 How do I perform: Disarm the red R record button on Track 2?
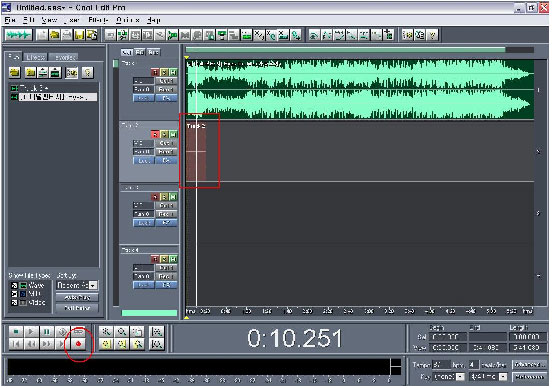point(155,134)
